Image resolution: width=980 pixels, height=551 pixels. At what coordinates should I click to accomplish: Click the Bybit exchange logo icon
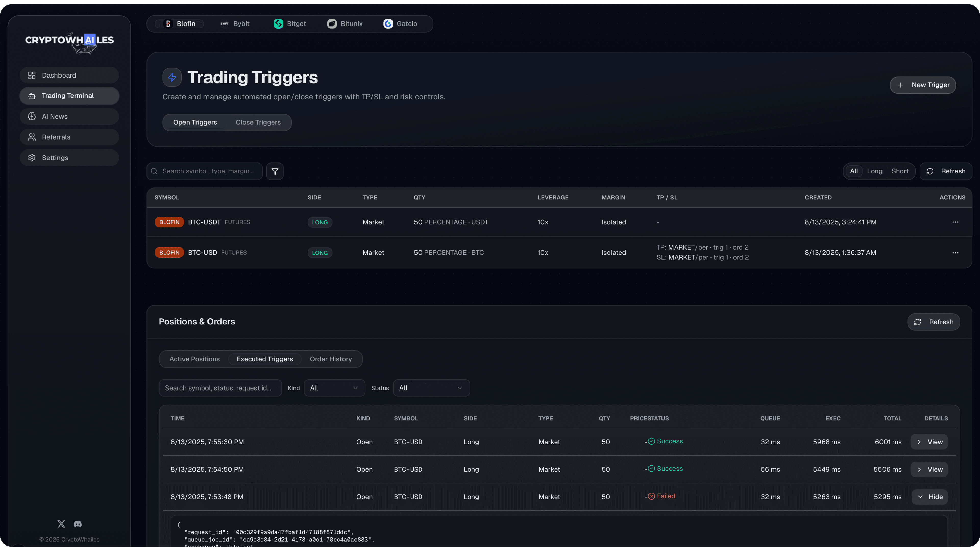pyautogui.click(x=225, y=23)
